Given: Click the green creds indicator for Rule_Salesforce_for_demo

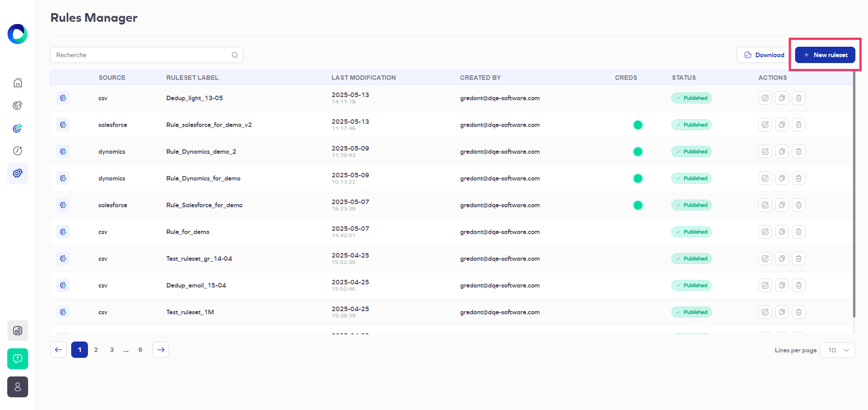Looking at the screenshot, I should click(x=637, y=205).
